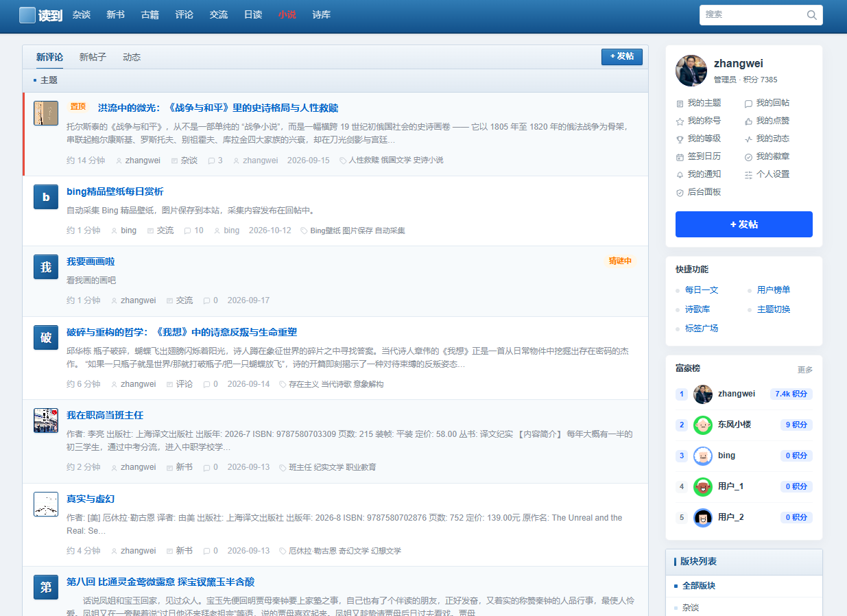Click the 我的回帖 speech bubble icon
Viewport: 847px width, 616px height.
point(748,104)
